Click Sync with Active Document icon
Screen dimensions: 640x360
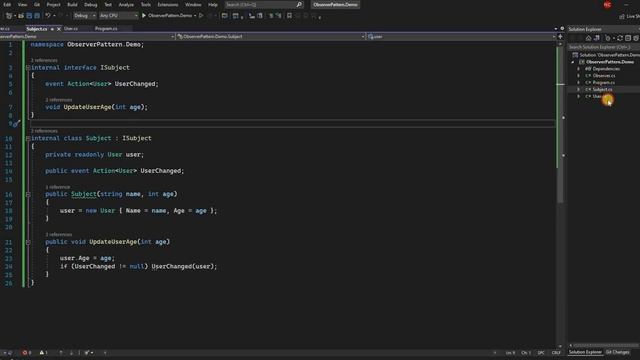[x=620, y=38]
